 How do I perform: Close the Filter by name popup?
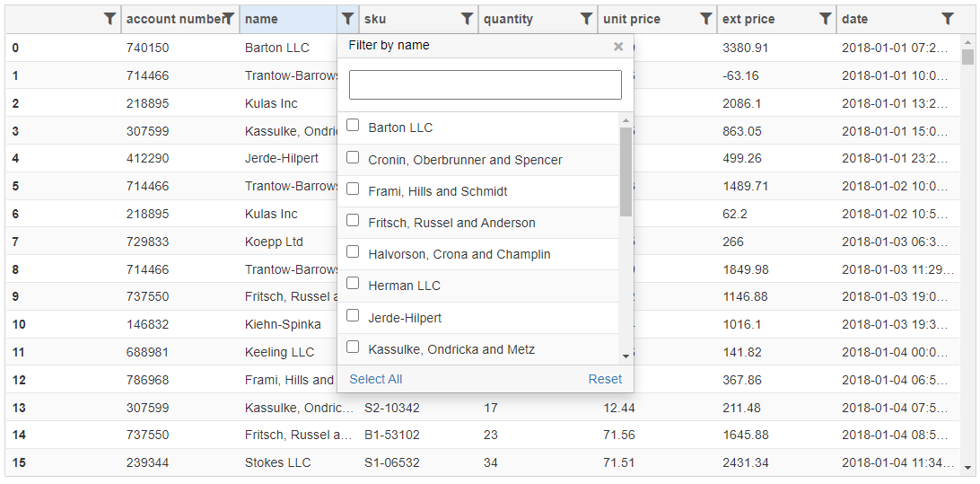618,47
